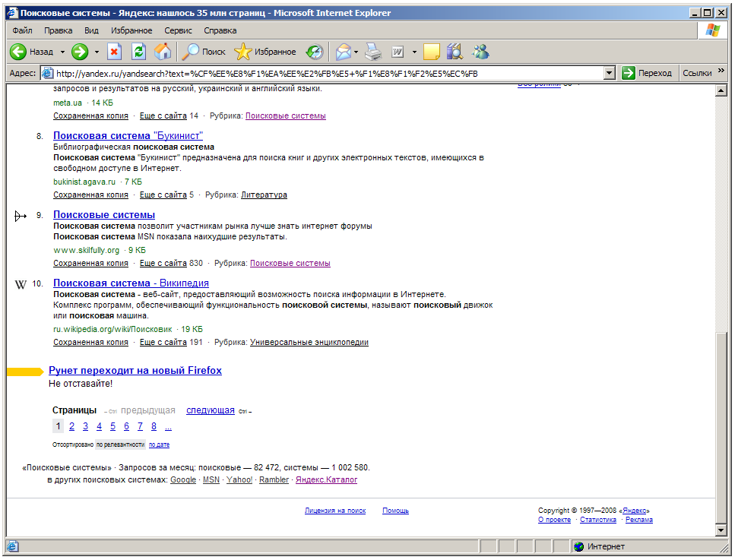
Task: Open the Рунет переходит на новый Firefox ad
Action: coord(135,370)
